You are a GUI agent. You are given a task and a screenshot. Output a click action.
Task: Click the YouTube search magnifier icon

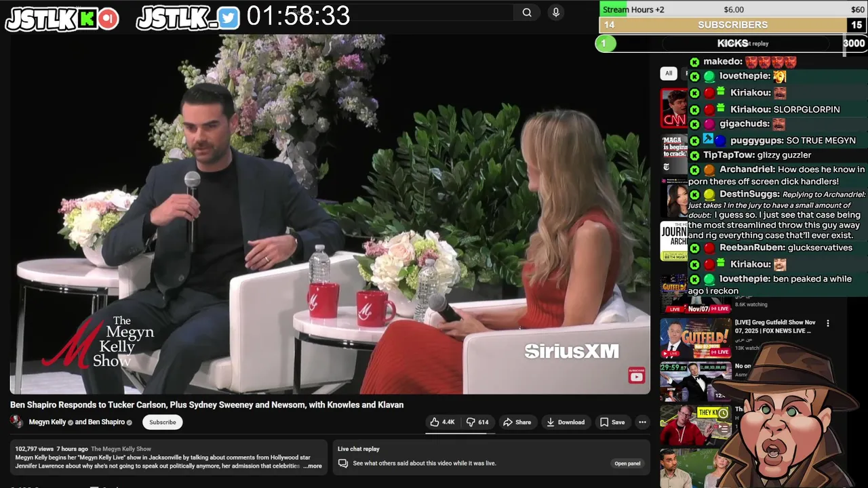(x=527, y=12)
